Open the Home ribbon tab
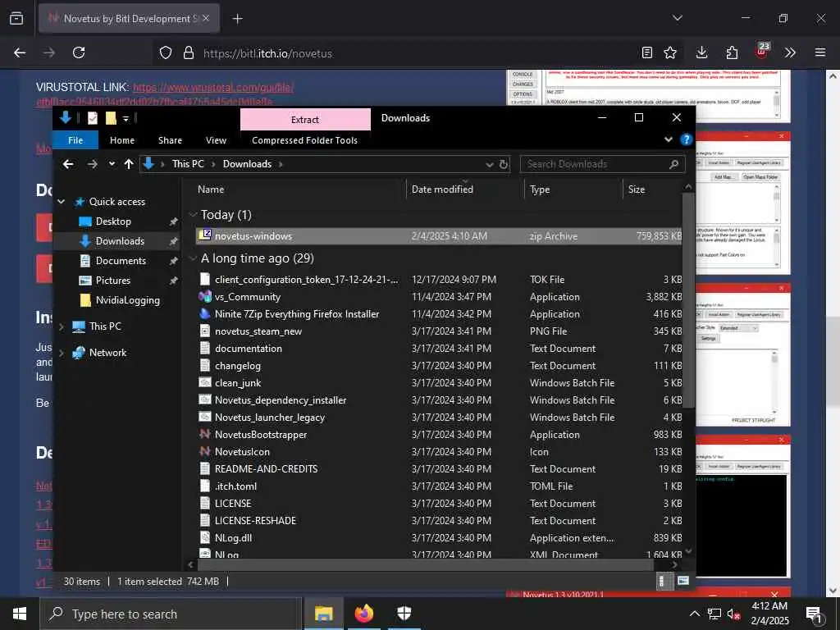840x630 pixels. (x=122, y=139)
